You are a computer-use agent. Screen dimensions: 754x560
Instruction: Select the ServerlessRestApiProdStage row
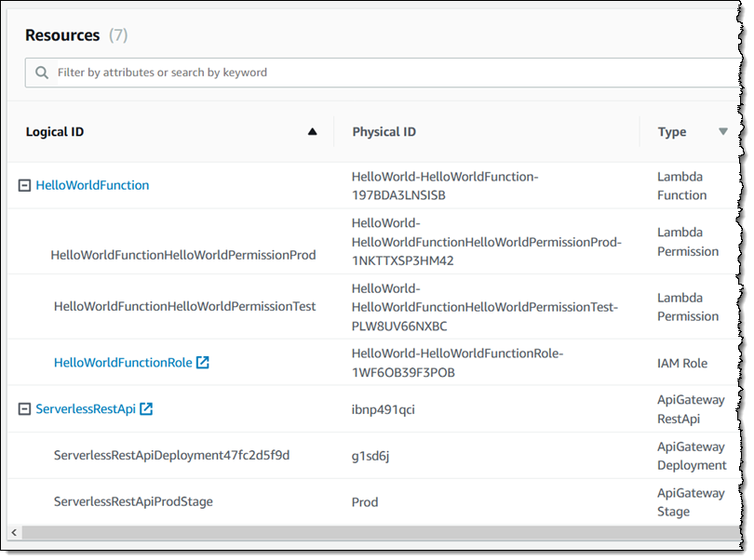[133, 501]
